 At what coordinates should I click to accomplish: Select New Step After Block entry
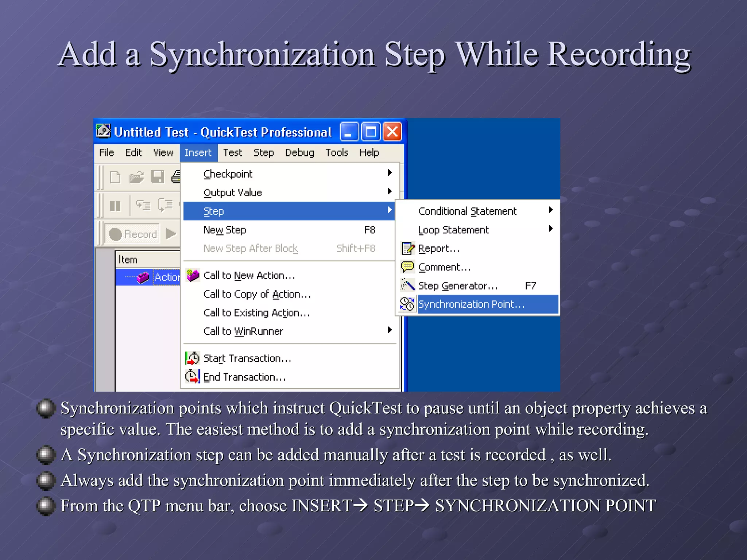coord(289,248)
